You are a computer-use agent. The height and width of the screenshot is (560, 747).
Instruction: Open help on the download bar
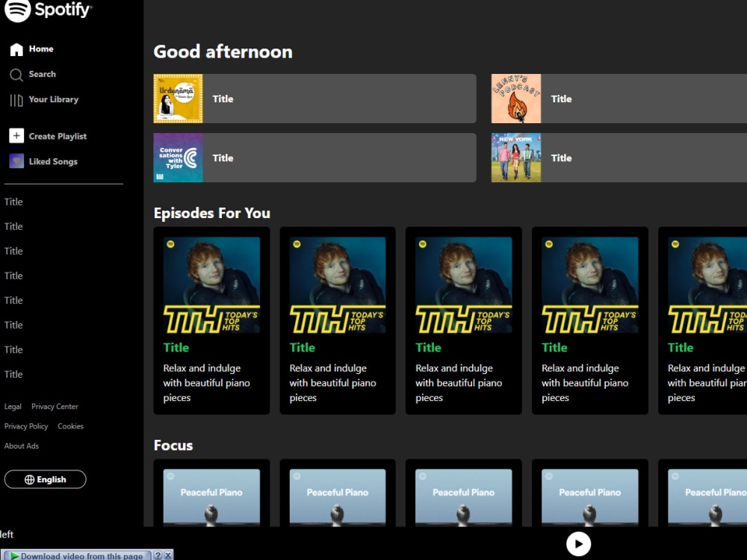click(158, 556)
